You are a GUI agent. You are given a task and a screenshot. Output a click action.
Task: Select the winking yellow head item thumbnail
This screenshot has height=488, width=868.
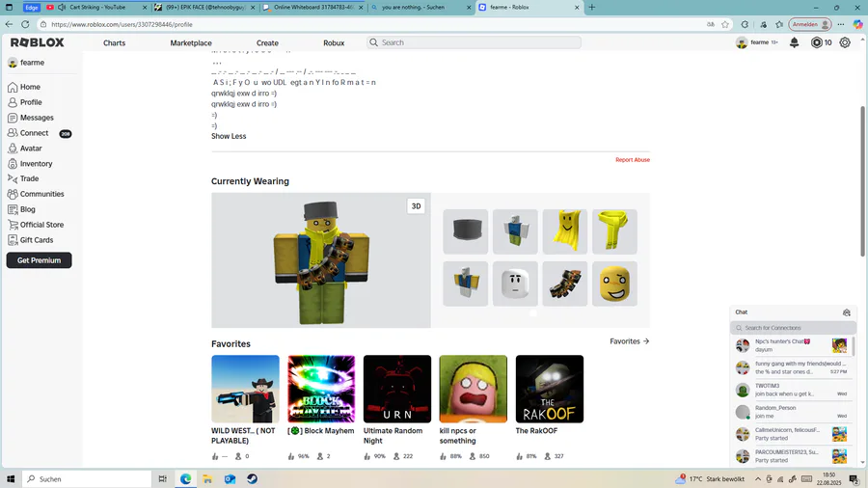point(614,284)
